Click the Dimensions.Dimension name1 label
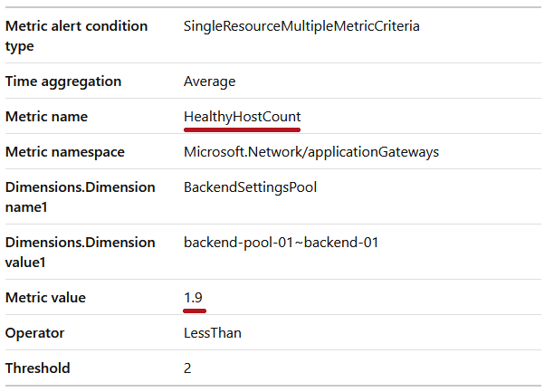Image resolution: width=544 pixels, height=392 pixels. 81,197
